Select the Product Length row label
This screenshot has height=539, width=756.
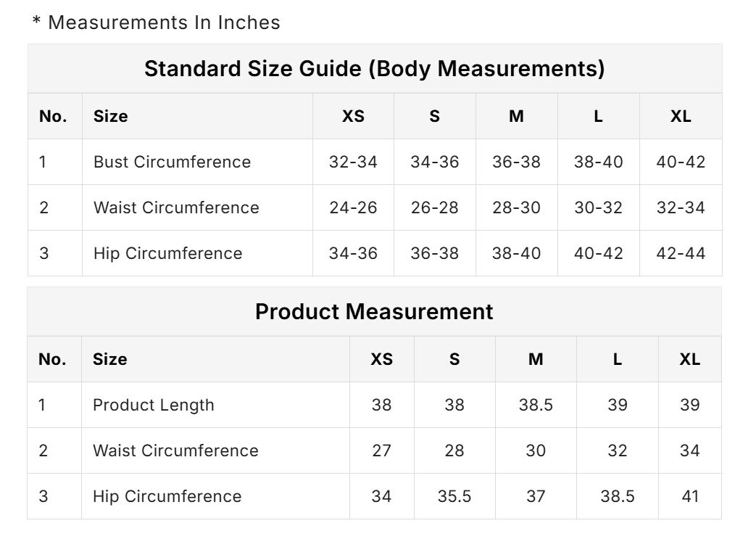(x=153, y=405)
